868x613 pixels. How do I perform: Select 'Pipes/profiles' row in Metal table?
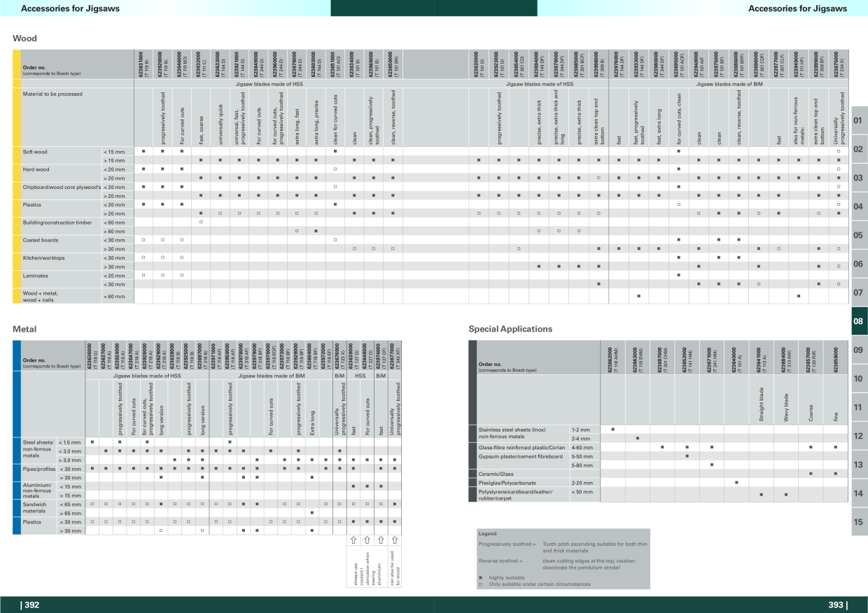38,469
